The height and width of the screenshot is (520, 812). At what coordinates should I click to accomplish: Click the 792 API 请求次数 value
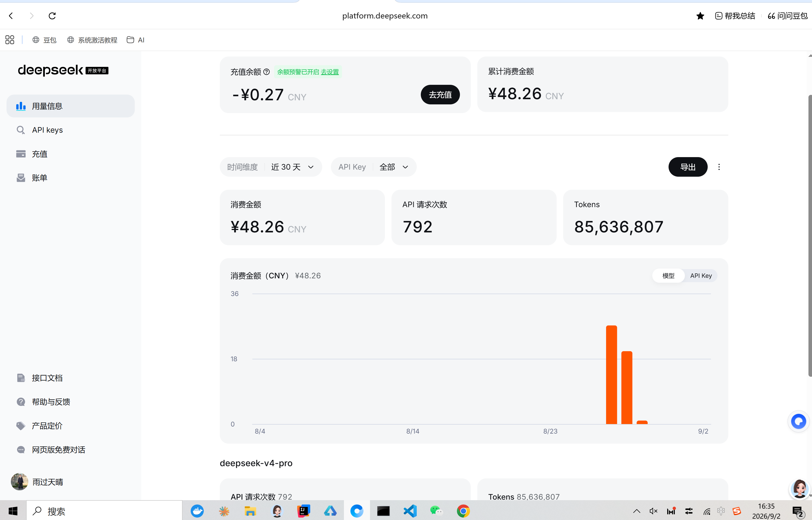418,227
